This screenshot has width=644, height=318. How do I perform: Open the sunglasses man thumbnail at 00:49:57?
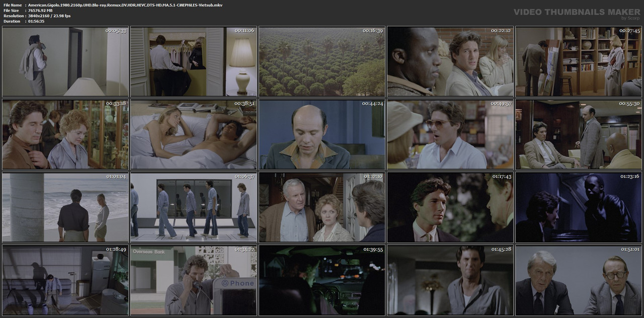pos(450,134)
